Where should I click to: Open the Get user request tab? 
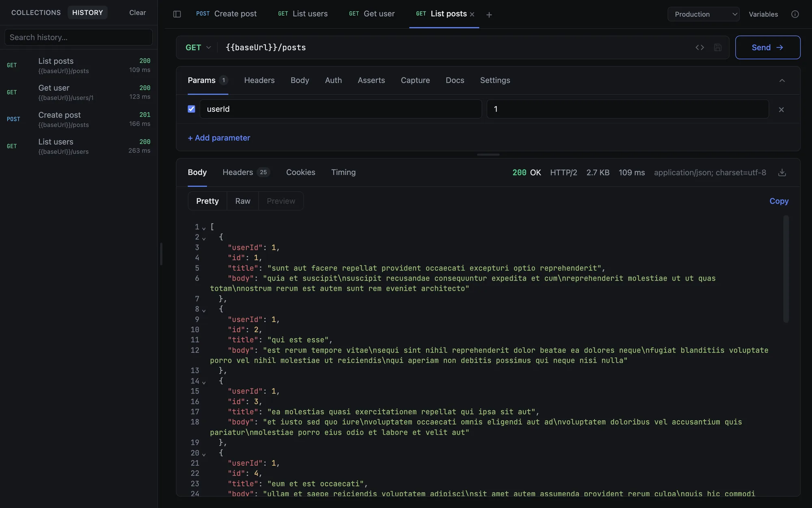coord(372,14)
